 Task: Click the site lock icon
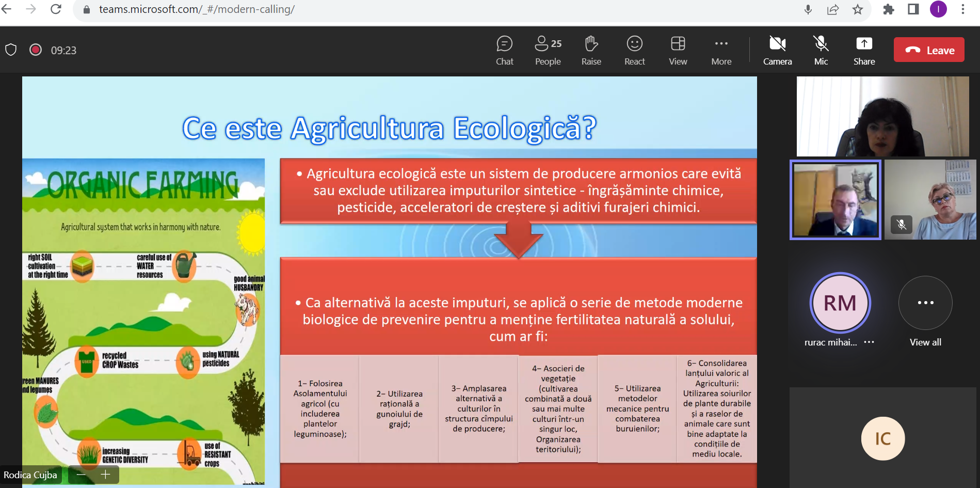pyautogui.click(x=87, y=9)
